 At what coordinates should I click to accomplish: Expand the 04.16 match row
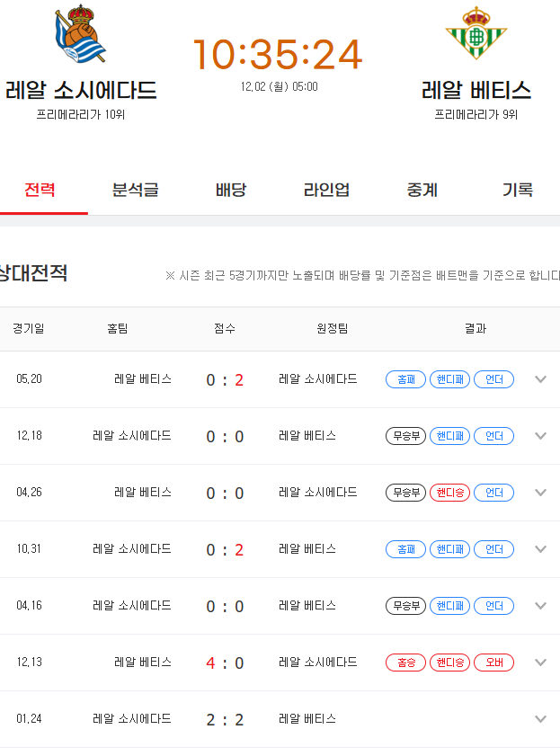click(x=541, y=606)
